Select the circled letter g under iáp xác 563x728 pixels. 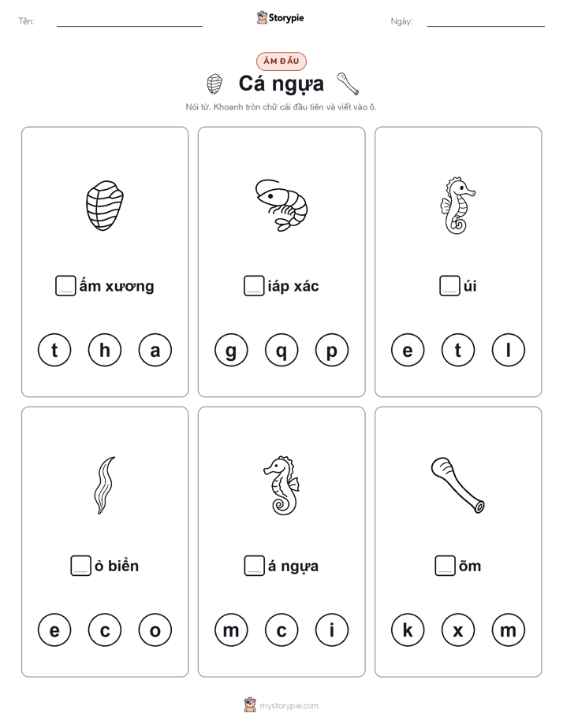tap(231, 350)
